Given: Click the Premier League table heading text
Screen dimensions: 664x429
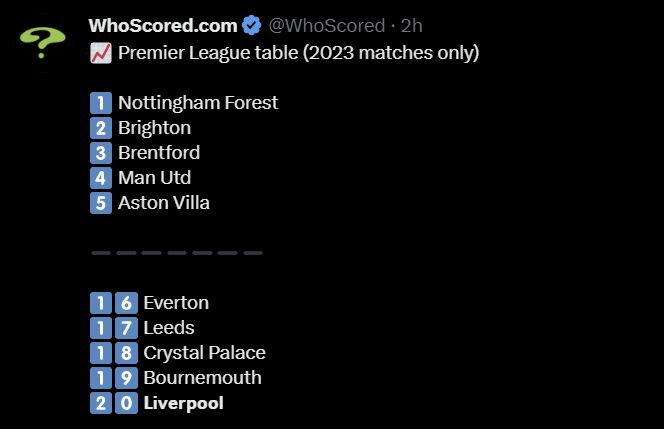Looking at the screenshot, I should point(298,53).
